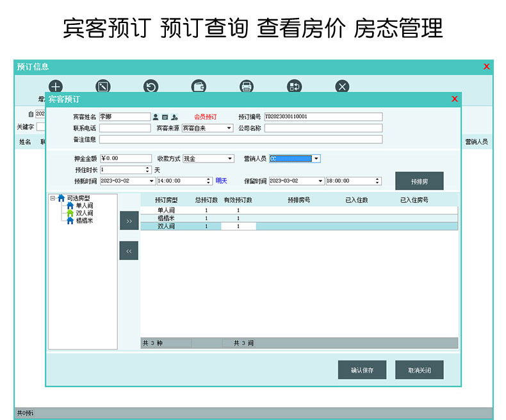Click the wallet toolbar icon
Image resolution: width=506 pixels, height=420 pixels.
pyautogui.click(x=199, y=86)
